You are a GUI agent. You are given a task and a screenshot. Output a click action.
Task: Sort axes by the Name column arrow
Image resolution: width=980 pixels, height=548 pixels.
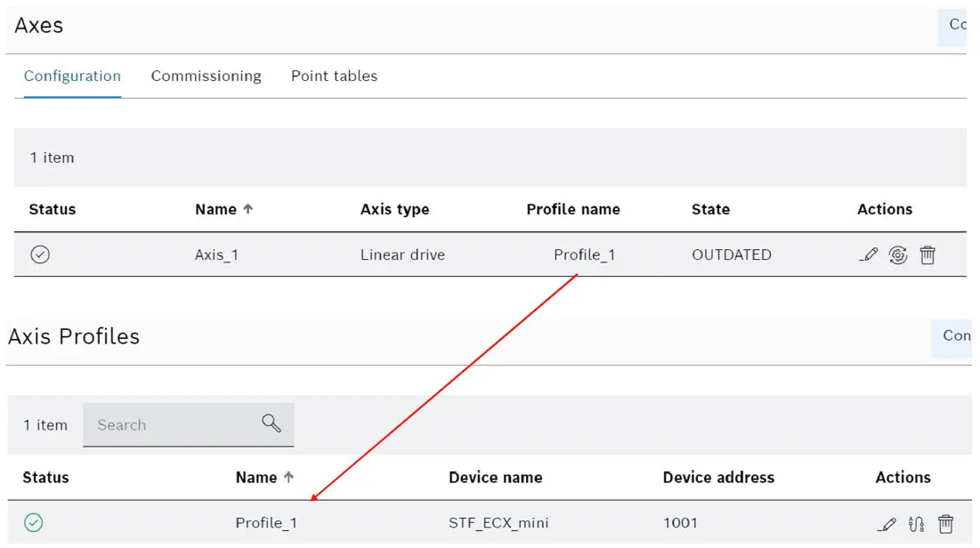248,209
